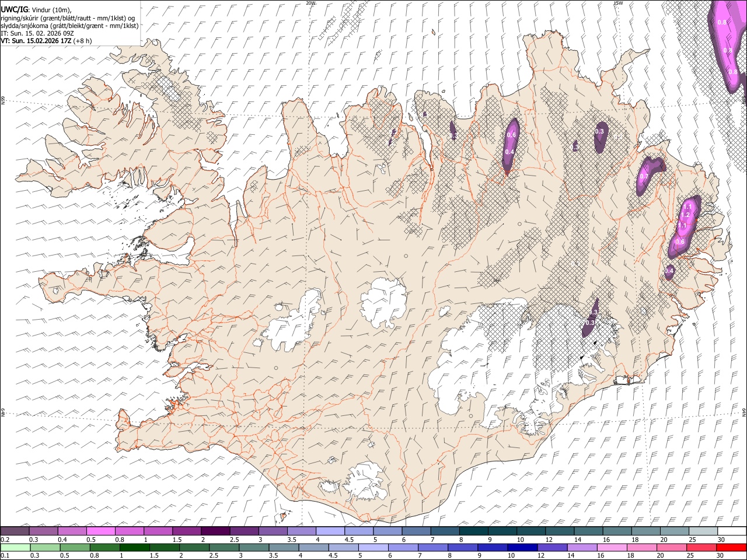Click the IT: Sun. 15. 02. 2026 09Z line

coord(37,33)
